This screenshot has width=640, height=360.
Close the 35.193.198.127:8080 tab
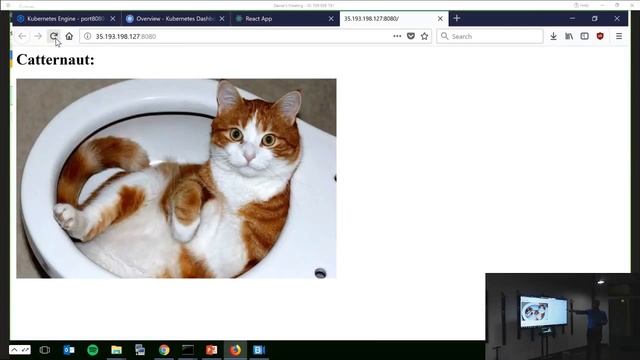pos(440,19)
